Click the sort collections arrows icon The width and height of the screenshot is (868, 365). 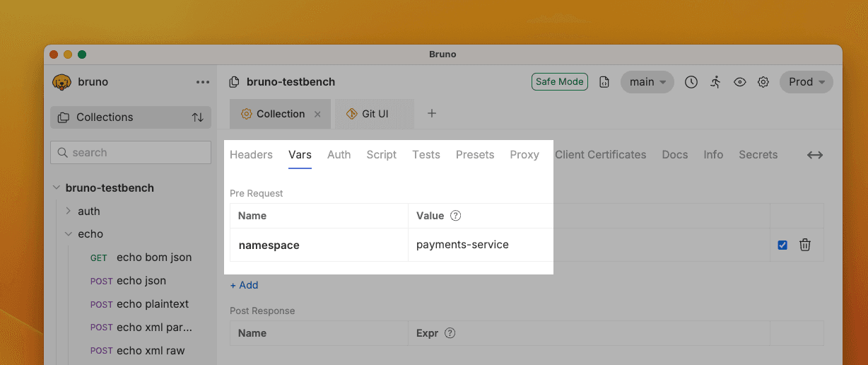(x=198, y=117)
